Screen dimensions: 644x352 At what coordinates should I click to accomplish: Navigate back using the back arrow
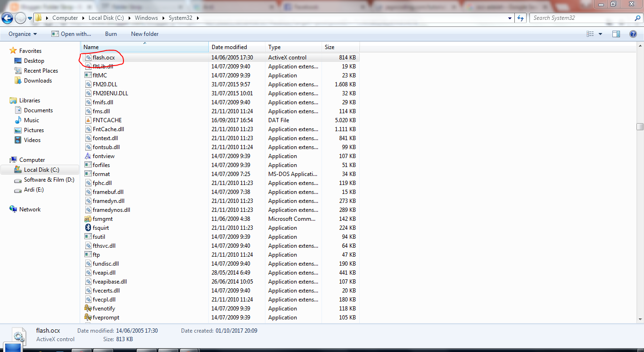7,18
